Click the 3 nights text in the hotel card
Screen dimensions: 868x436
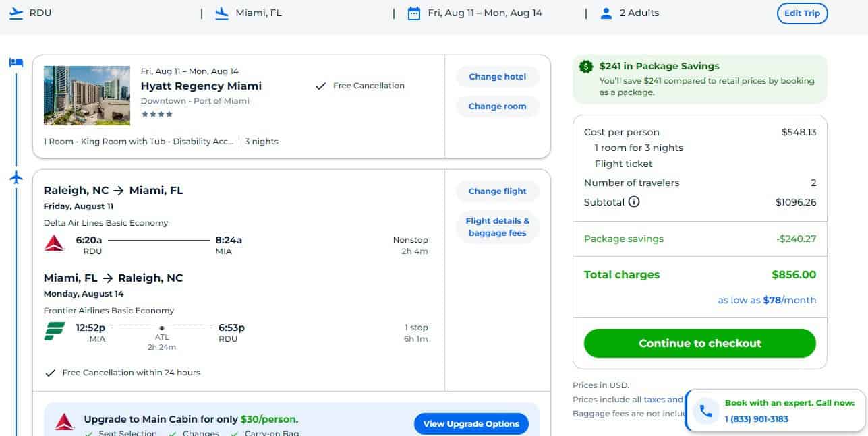262,142
